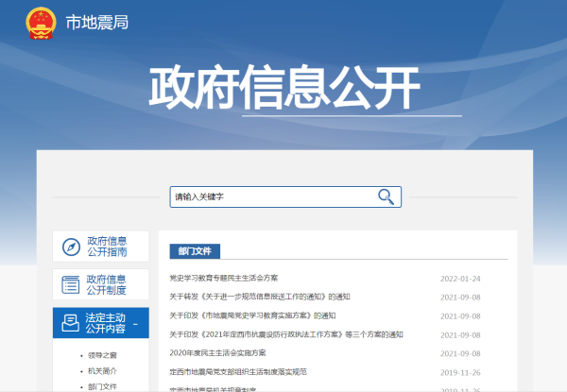Click the national emblem logo
The width and height of the screenshot is (567, 392).
pos(41,21)
